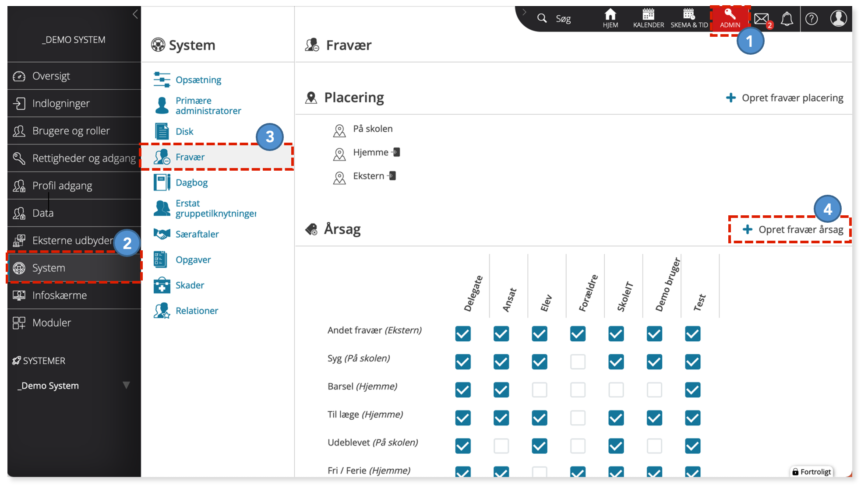Click the Disk document icon
This screenshot has width=868, height=491.
click(x=162, y=131)
